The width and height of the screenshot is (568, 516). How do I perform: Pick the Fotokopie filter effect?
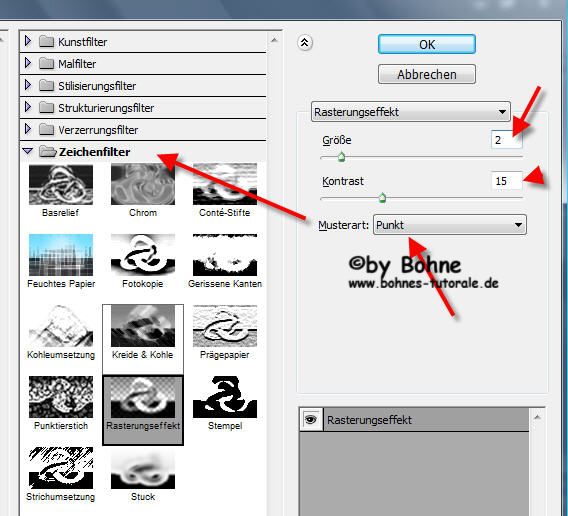[143, 255]
